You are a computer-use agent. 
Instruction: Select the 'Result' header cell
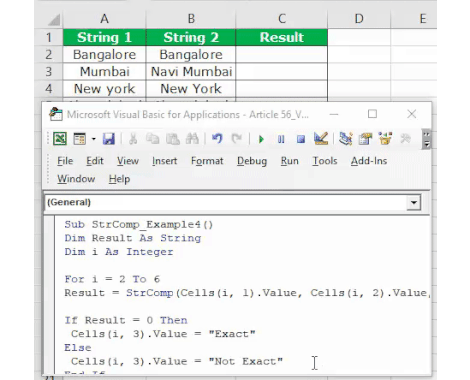pos(282,37)
